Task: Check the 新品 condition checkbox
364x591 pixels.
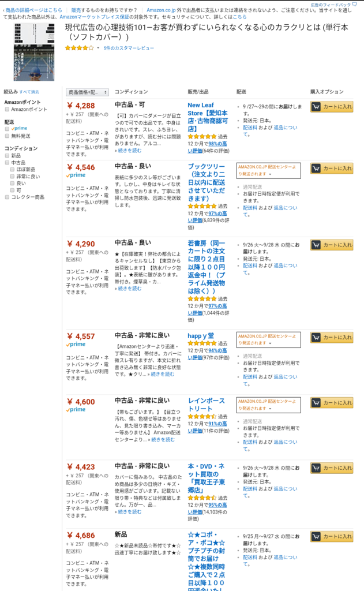Action: click(7, 155)
